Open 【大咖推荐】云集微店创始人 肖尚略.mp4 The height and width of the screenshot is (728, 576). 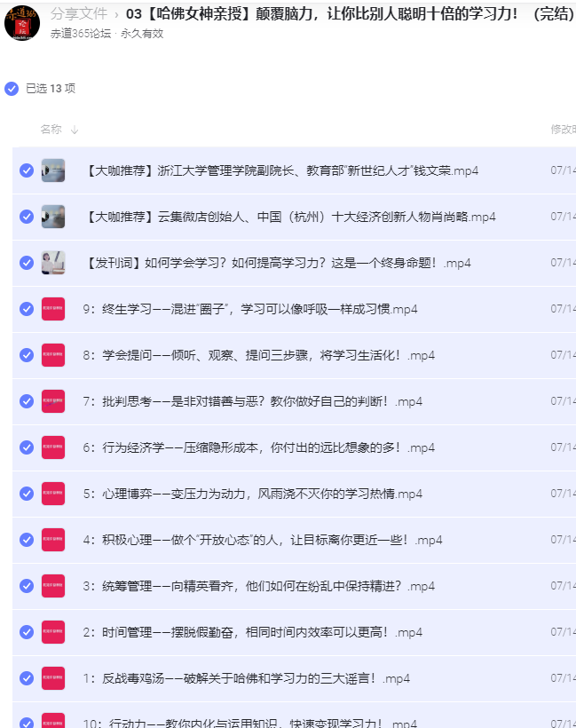coord(289,217)
